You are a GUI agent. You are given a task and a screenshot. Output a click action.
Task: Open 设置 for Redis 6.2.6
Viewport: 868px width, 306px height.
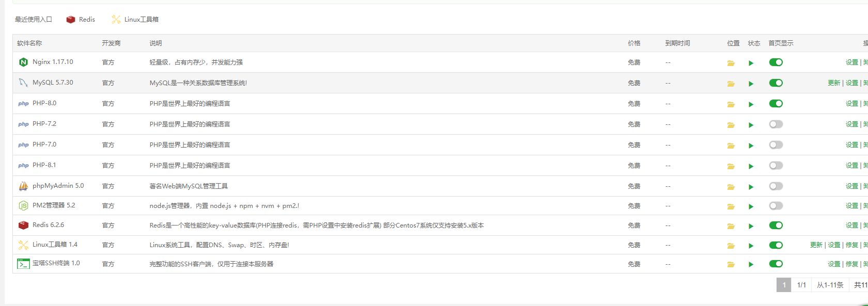coord(852,226)
